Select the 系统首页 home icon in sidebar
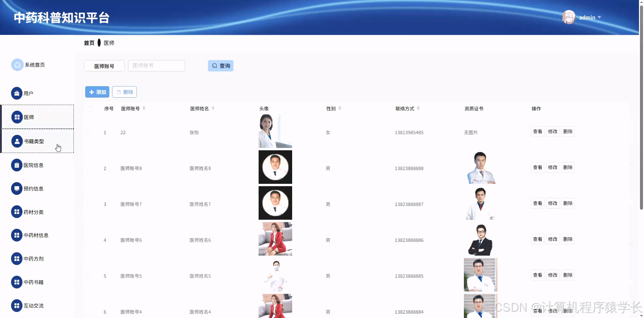Image resolution: width=644 pixels, height=318 pixels. tap(17, 65)
